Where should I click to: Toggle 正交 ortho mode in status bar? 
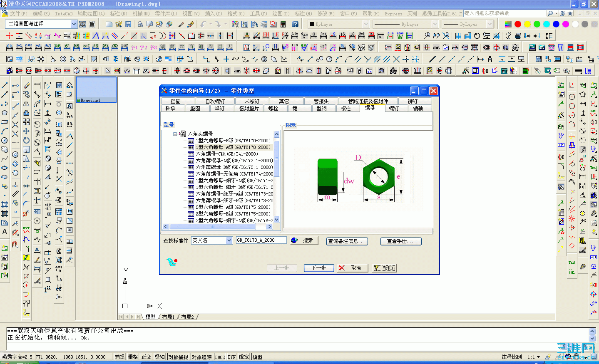click(x=146, y=357)
